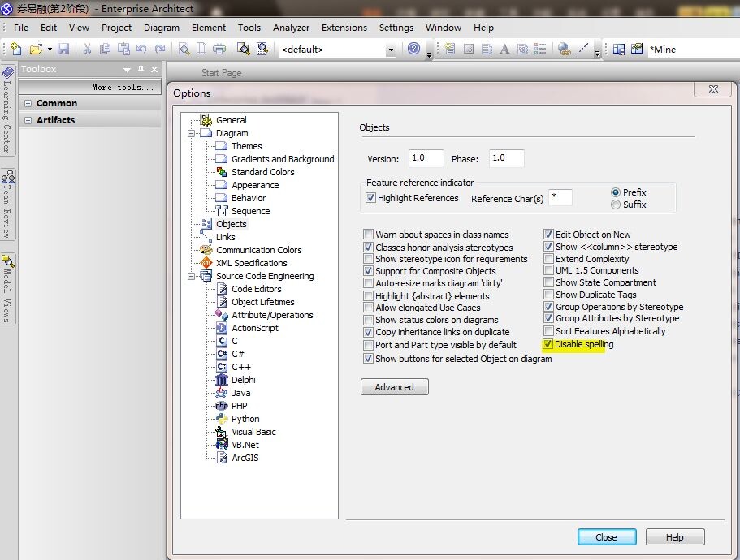Click the Find in Project toolbar icon
This screenshot has height=560, width=740.
(x=244, y=49)
